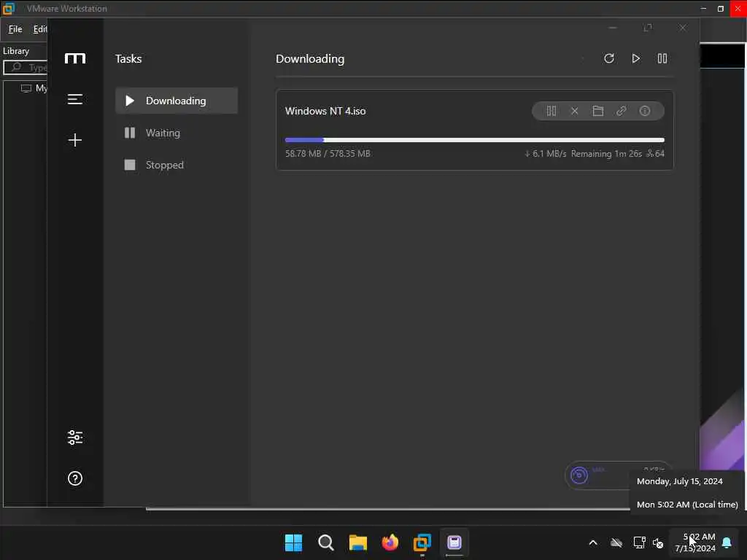Open the task list menu icon in the sidebar
747x560 pixels.
click(x=75, y=99)
